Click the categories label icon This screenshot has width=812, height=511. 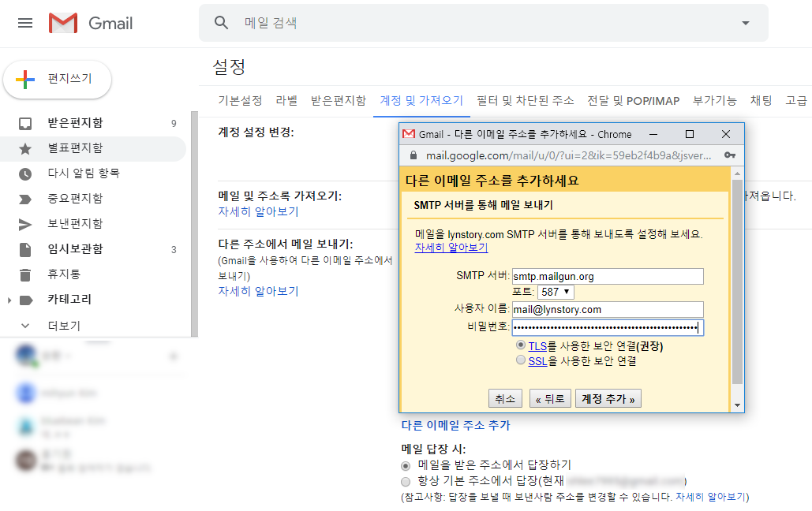point(26,300)
